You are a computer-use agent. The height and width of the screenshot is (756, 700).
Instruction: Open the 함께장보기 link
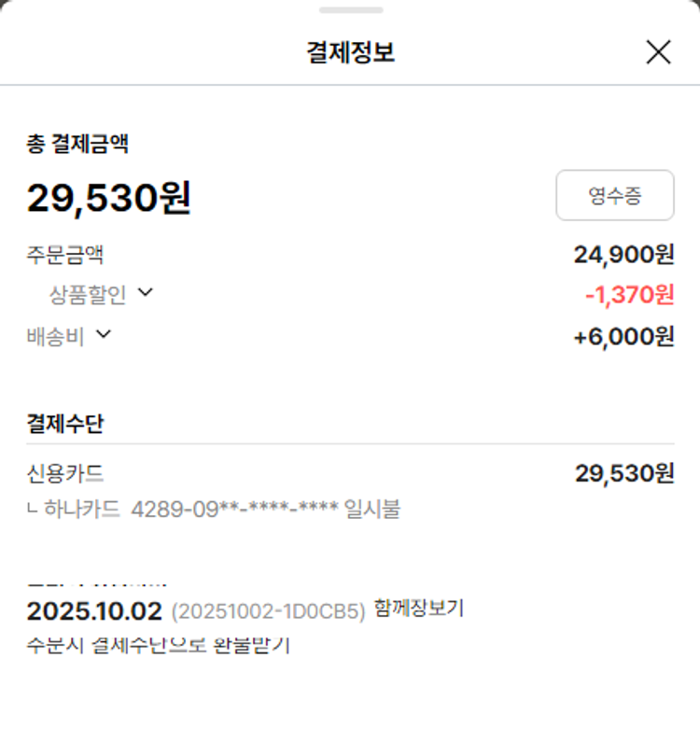[419, 609]
